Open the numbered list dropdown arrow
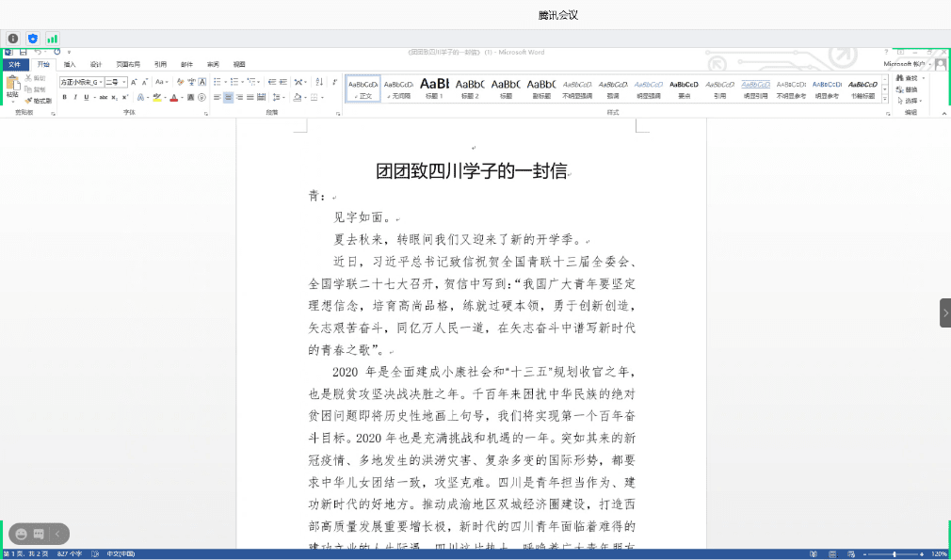The image size is (951, 560). click(242, 82)
